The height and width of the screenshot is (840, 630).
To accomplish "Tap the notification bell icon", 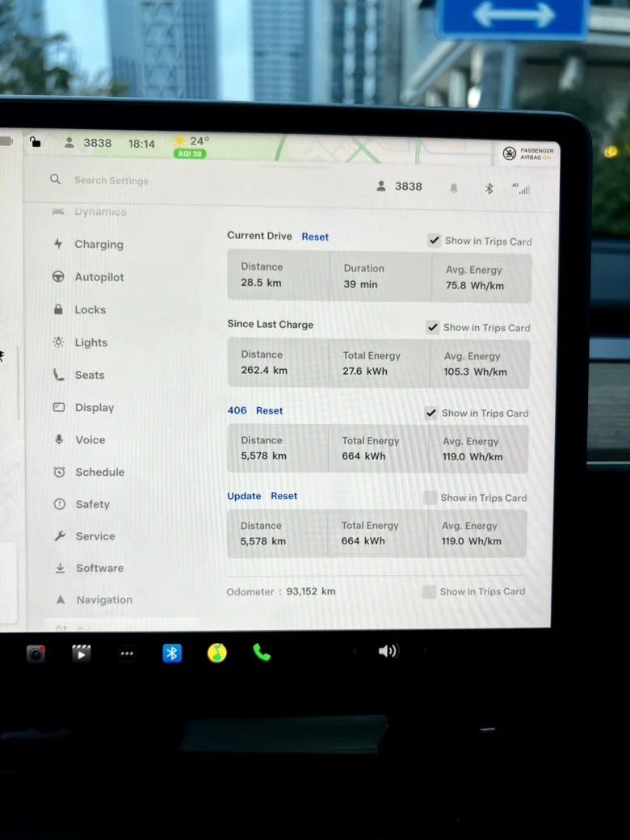I will tap(453, 188).
